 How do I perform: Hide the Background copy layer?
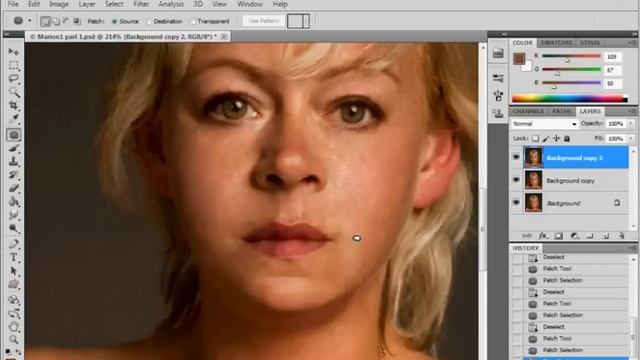[516, 180]
